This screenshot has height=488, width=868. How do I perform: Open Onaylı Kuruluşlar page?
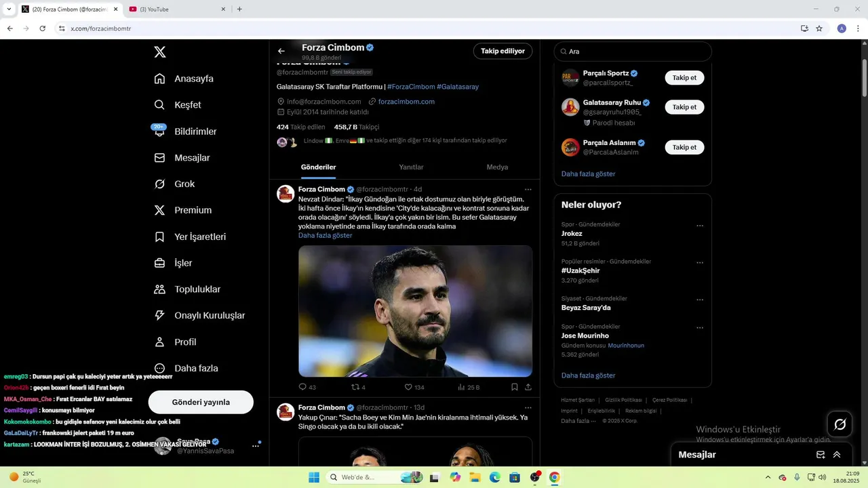click(199, 315)
